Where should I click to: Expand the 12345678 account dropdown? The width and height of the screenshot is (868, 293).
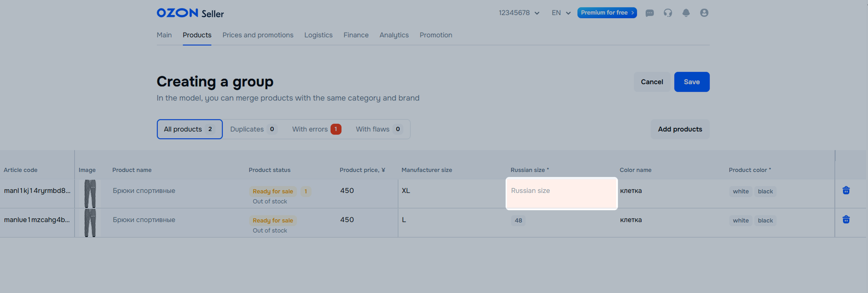point(519,13)
